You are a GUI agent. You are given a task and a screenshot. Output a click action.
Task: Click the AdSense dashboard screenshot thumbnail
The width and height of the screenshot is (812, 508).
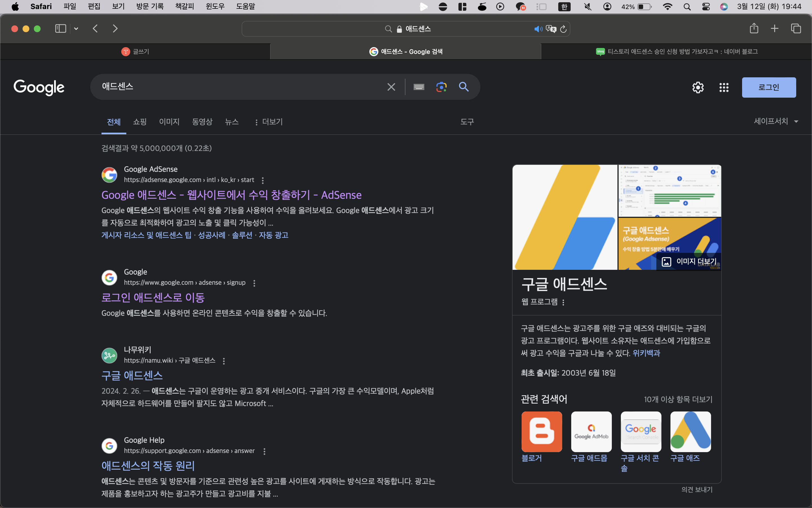tap(669, 190)
